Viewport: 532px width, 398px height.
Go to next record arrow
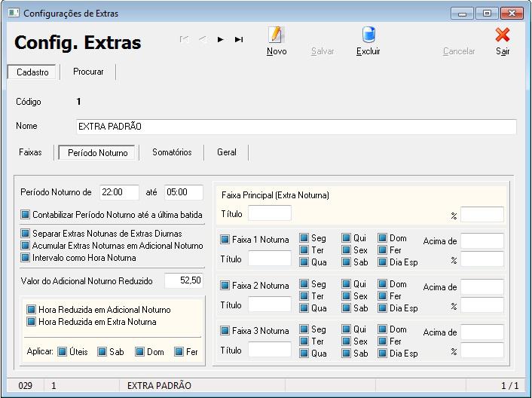221,39
